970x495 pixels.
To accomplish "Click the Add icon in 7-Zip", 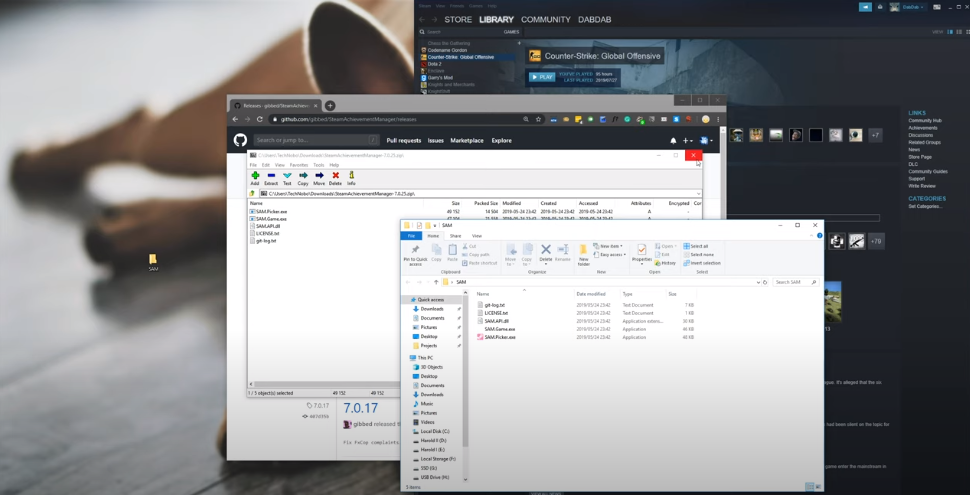I will pyautogui.click(x=255, y=178).
